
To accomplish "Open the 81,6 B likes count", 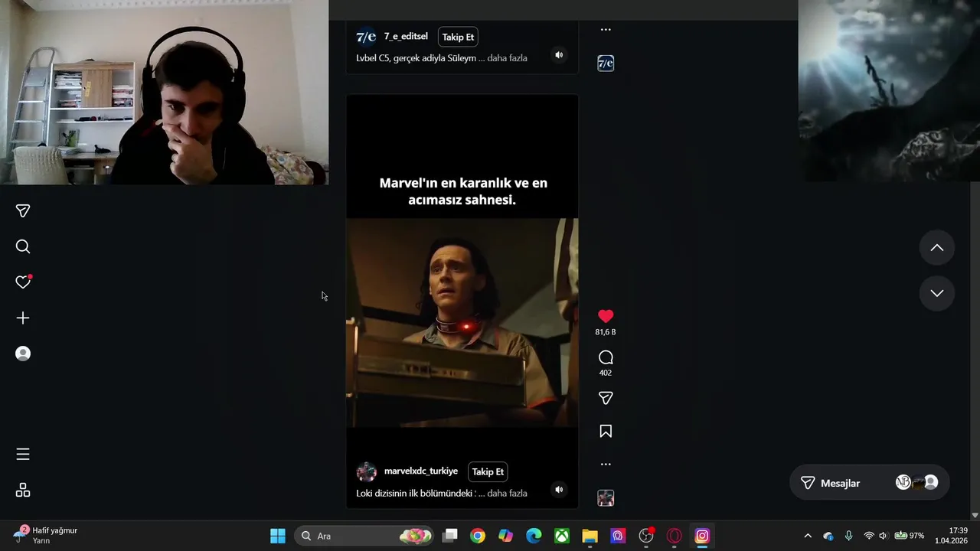I will click(x=606, y=332).
